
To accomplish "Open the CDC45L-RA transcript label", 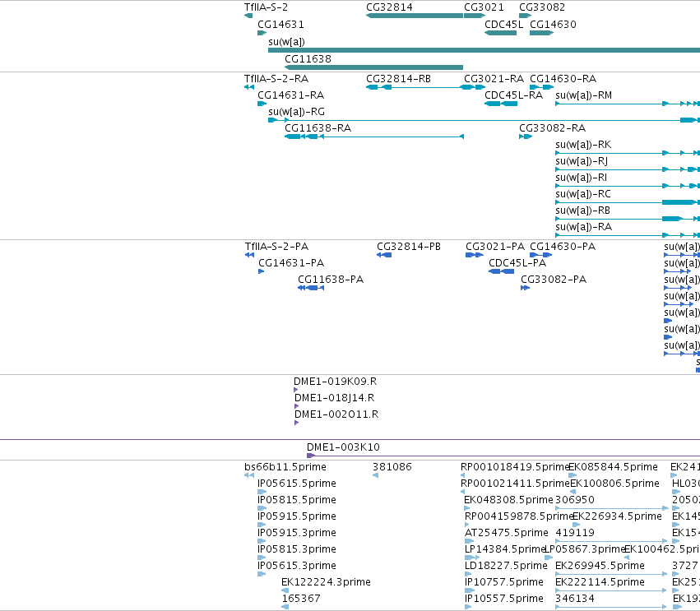I will pyautogui.click(x=514, y=95).
